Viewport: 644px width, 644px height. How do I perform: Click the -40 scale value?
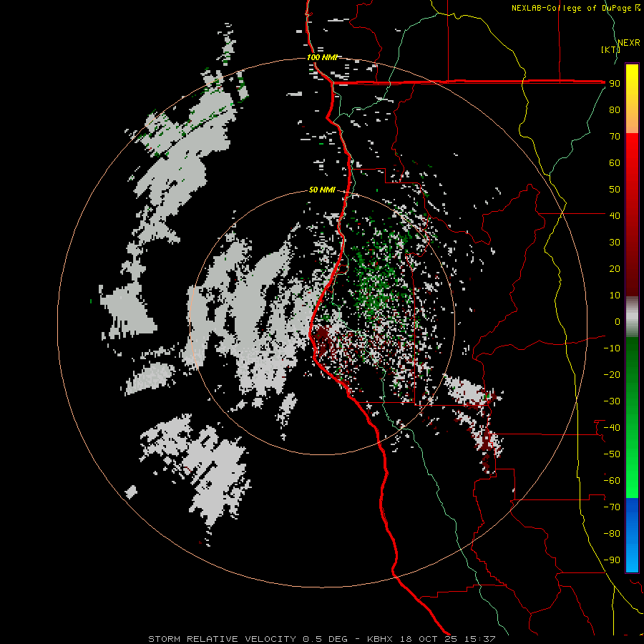coord(612,428)
